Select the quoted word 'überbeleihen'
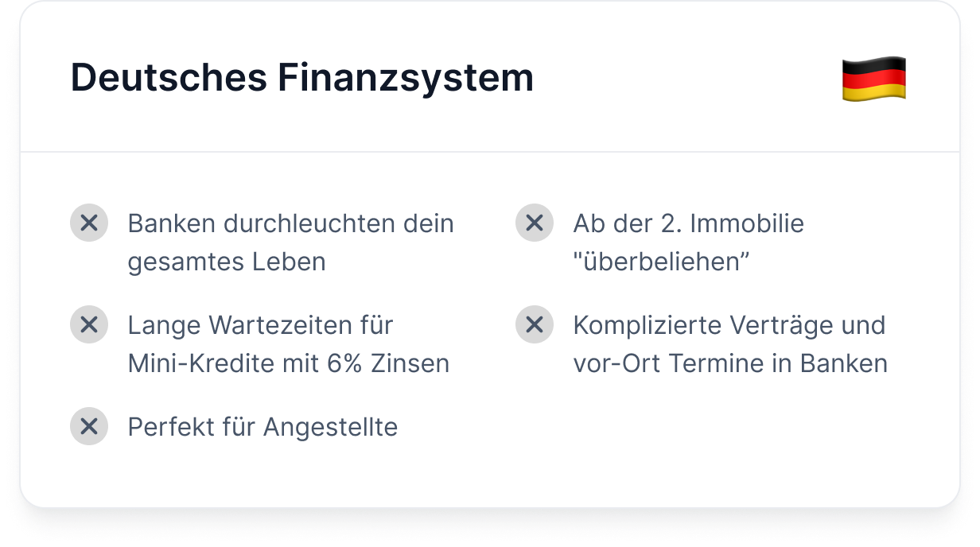Screen dimensions: 980x547 coord(662,262)
